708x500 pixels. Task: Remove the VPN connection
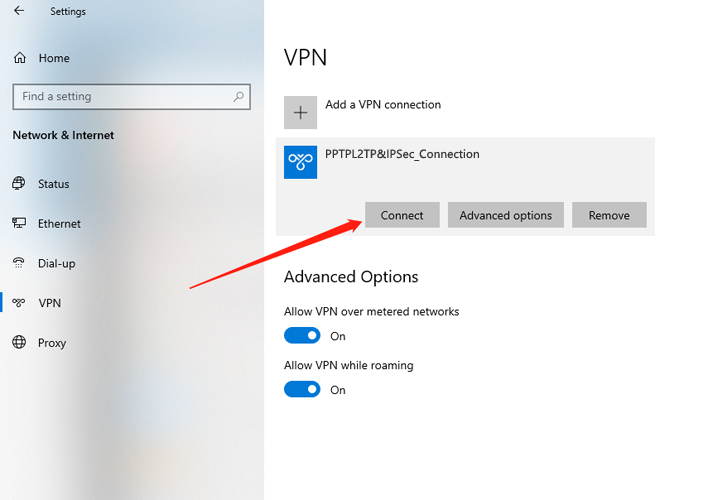pyautogui.click(x=609, y=215)
